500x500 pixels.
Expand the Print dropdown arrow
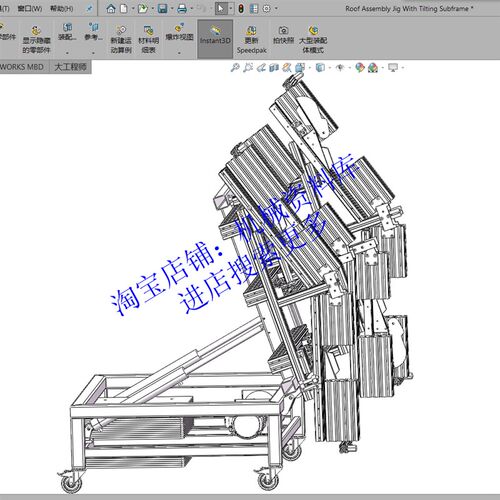[x=191, y=8]
